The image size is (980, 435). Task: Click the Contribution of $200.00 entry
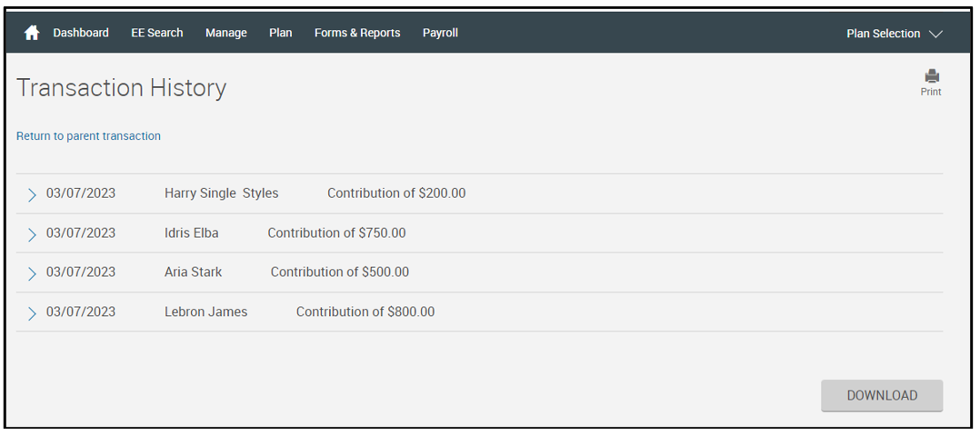click(x=396, y=193)
